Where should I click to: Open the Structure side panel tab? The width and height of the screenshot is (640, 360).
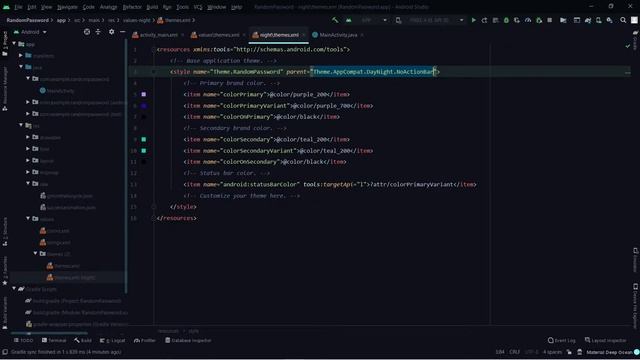point(5,232)
